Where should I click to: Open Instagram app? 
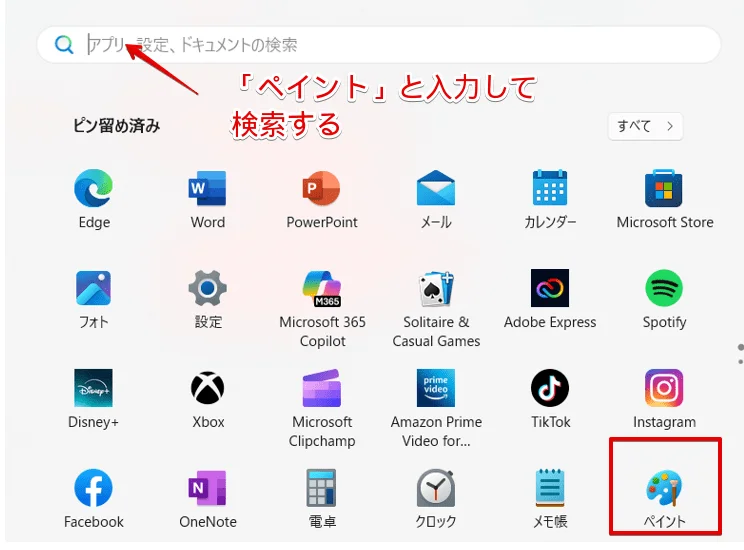tap(664, 399)
